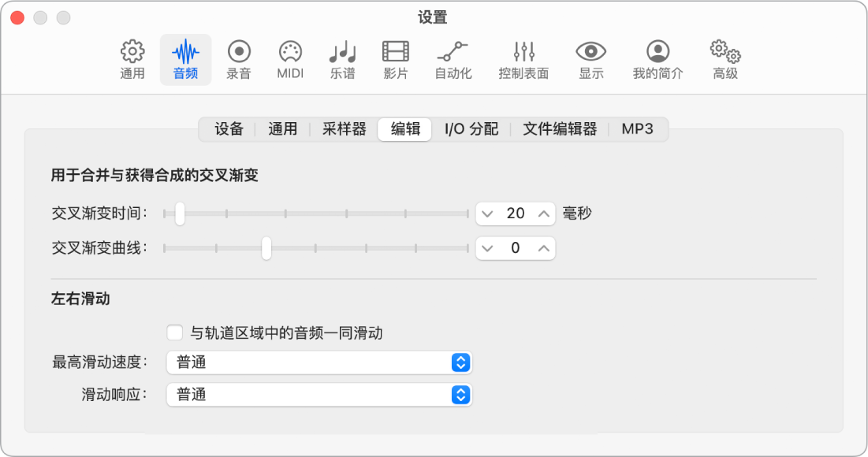Select the 编辑 tab
868x457 pixels.
(x=404, y=129)
